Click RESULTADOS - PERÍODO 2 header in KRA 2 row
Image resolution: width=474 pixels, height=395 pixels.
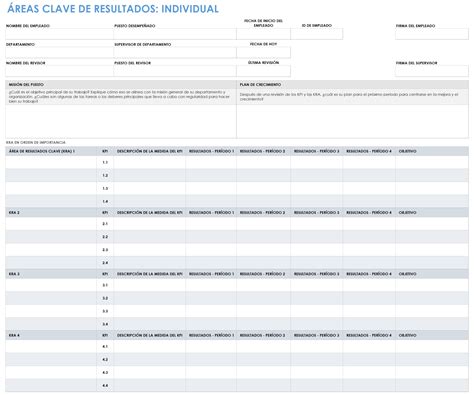(x=262, y=212)
